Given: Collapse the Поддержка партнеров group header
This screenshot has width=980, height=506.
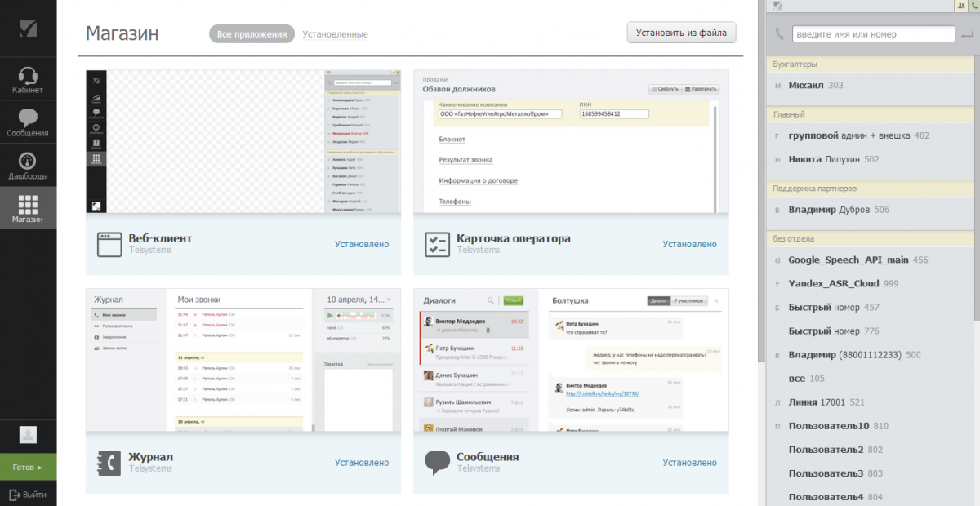Looking at the screenshot, I should [871, 189].
